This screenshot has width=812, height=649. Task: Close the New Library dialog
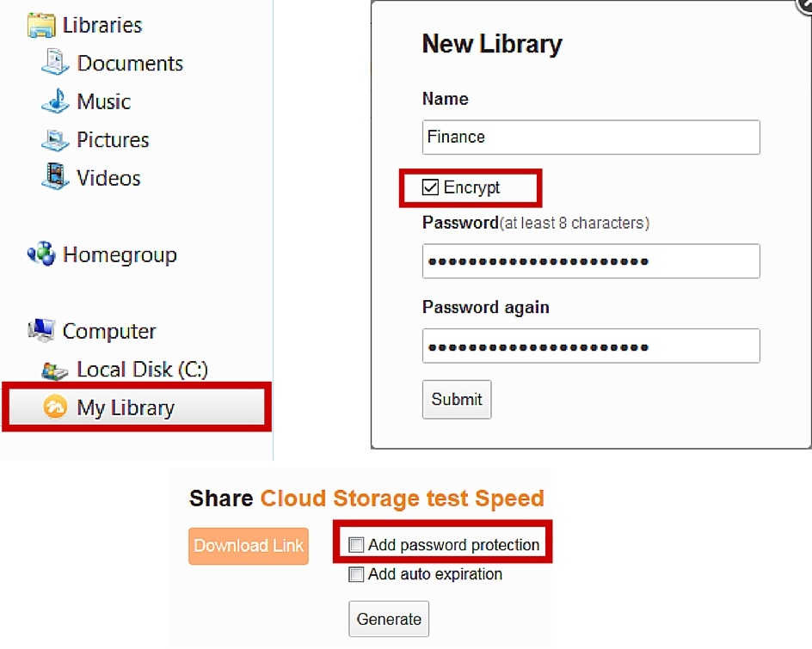click(806, 4)
